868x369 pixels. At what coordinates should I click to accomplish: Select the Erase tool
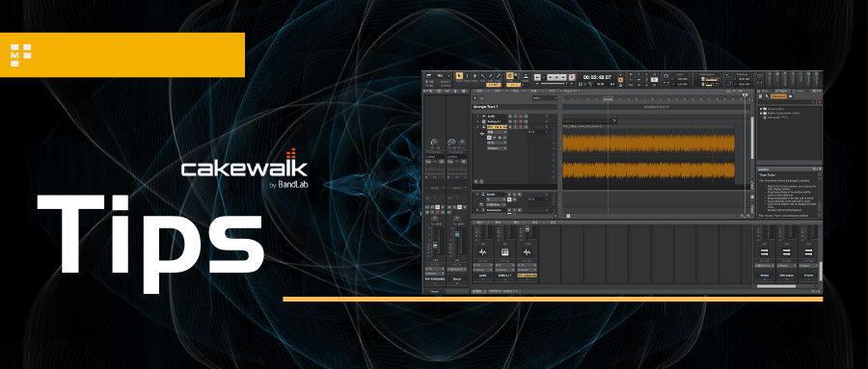499,76
